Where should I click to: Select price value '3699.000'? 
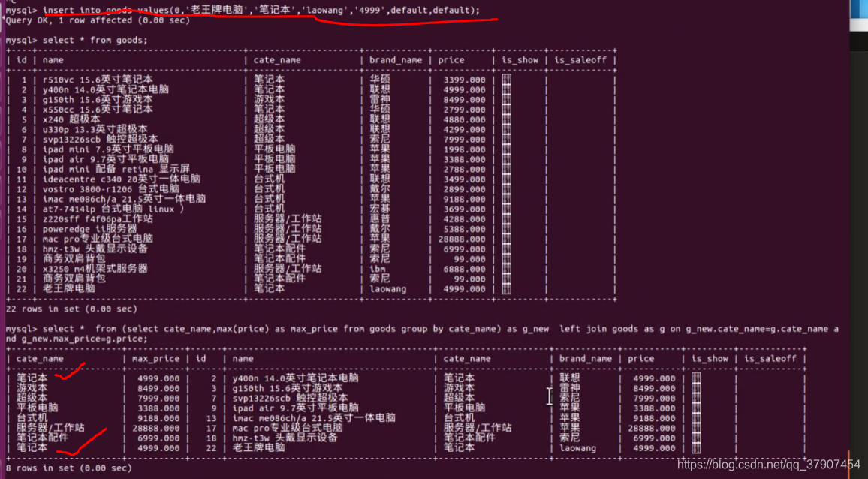[x=465, y=209]
